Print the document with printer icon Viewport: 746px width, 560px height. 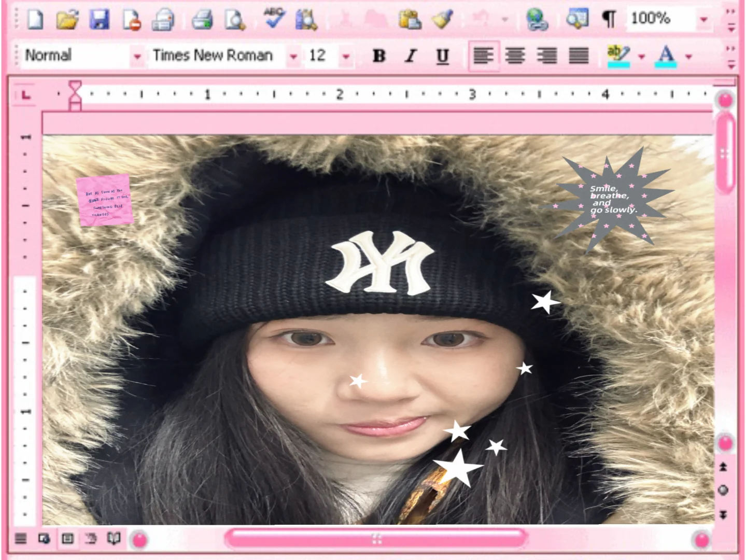pos(202,19)
